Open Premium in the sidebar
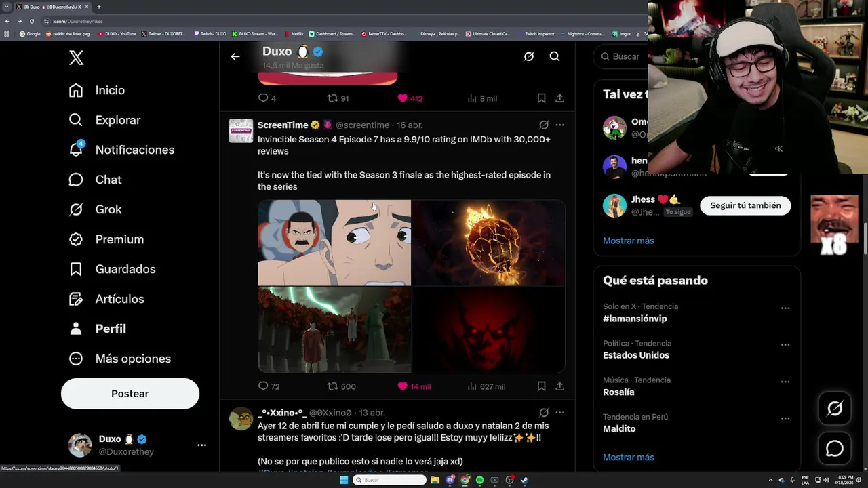Image resolution: width=868 pixels, height=488 pixels. tap(106, 239)
